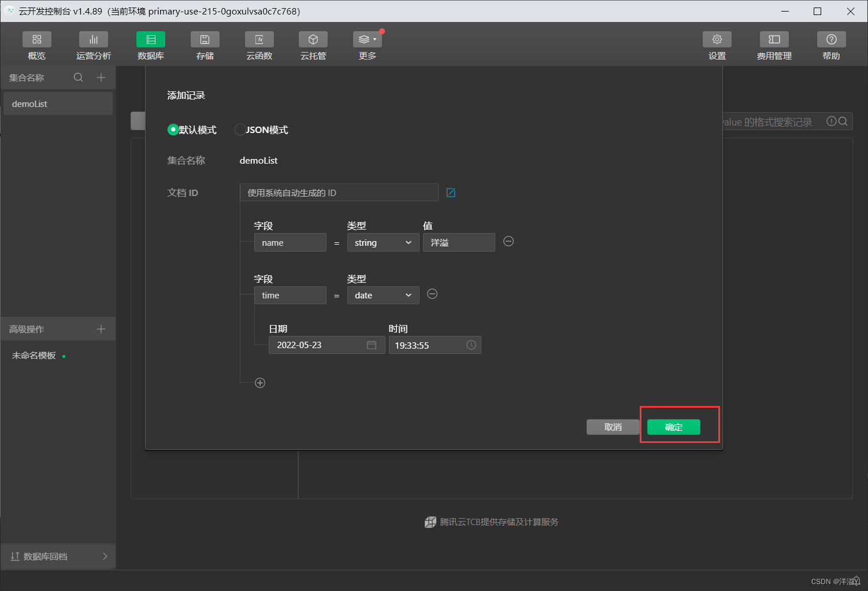Open the 存储 storage icon
The image size is (868, 591).
(x=205, y=39)
